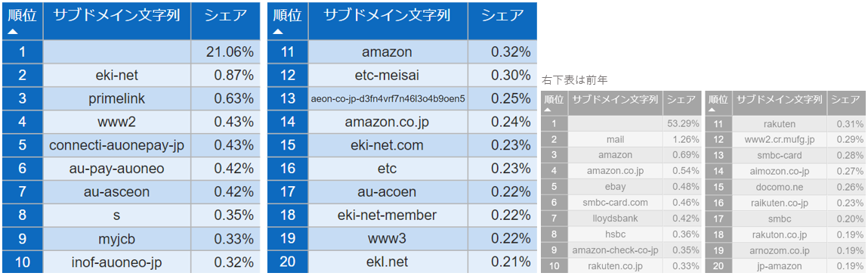Viewport: 868px width, 276px height.
Task: Select the eki-net row at rank 2
Action: (x=131, y=76)
